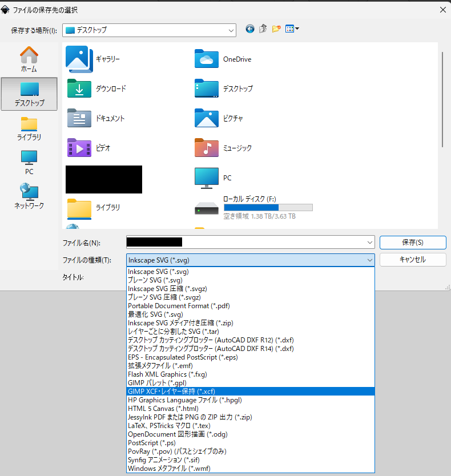Open the view menu icon
The width and height of the screenshot is (451, 476).
[x=292, y=29]
